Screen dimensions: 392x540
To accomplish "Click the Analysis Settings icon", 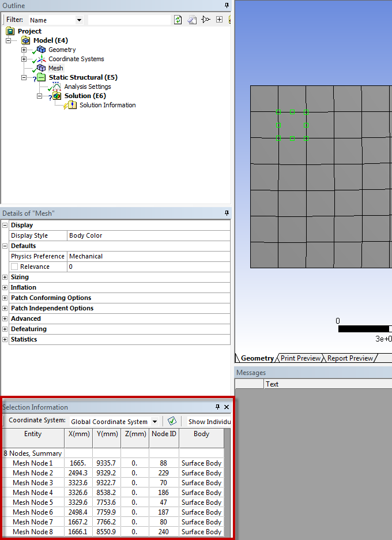I will (56, 86).
